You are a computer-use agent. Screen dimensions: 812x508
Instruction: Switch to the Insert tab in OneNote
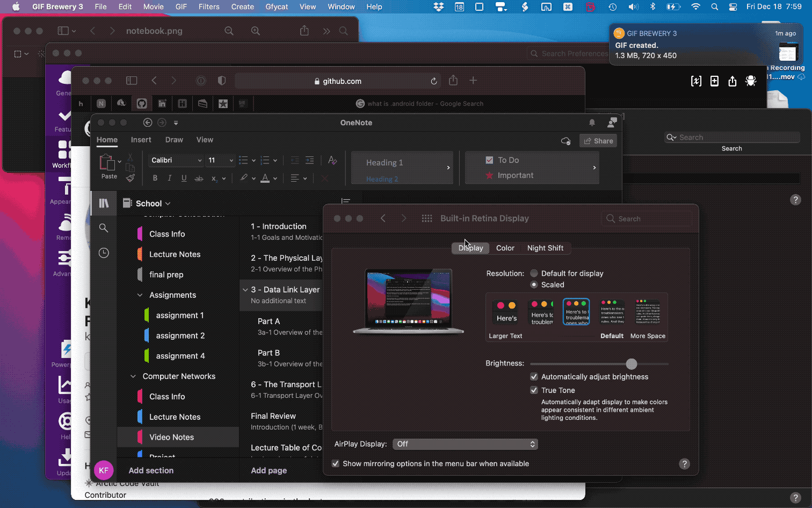141,140
